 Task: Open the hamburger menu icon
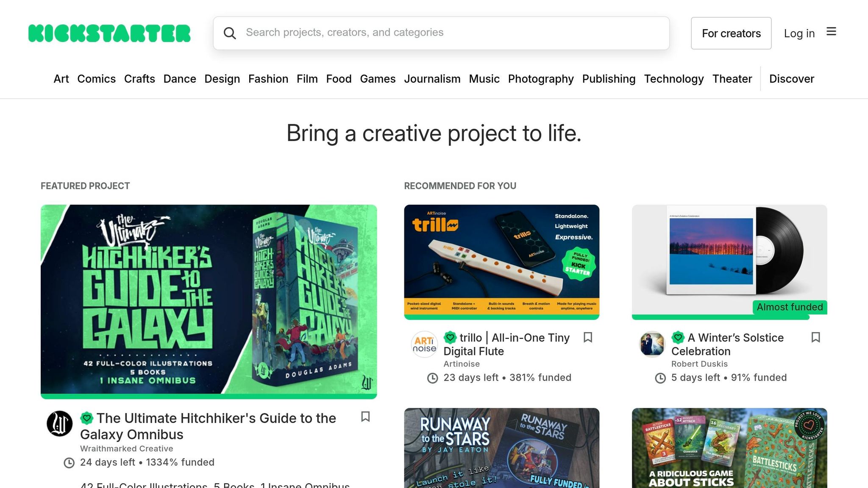[831, 32]
